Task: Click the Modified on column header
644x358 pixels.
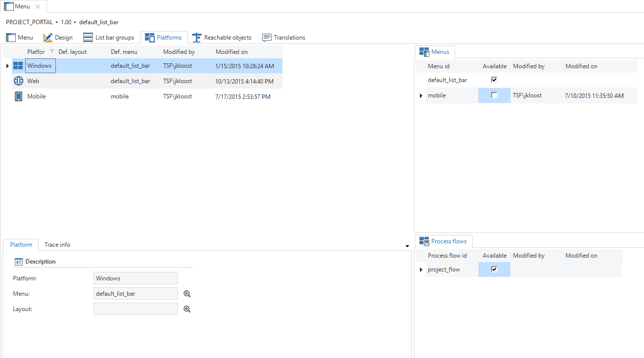Action: point(231,52)
